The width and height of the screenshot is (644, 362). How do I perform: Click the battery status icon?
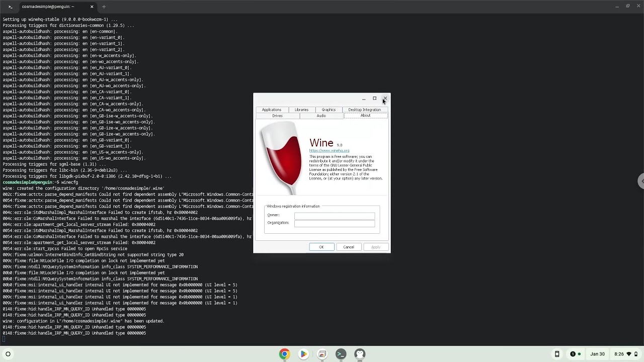[636, 354]
